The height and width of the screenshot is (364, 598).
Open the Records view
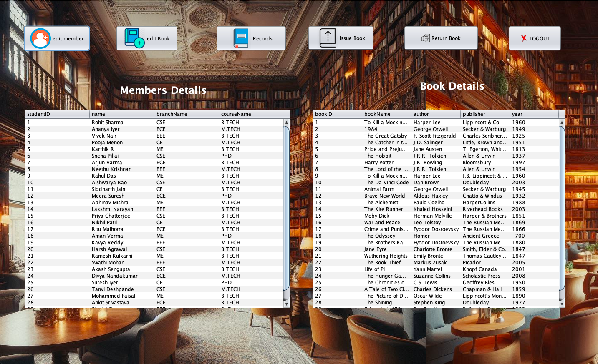tap(251, 38)
